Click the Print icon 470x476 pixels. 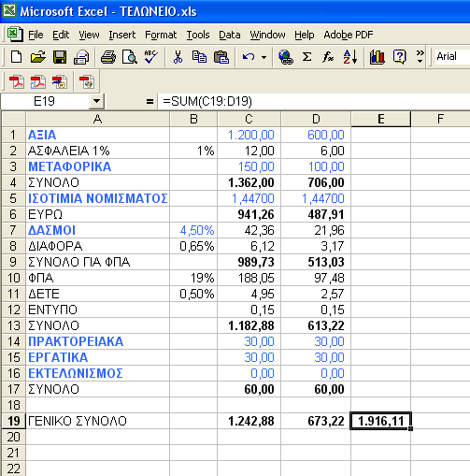tap(108, 57)
